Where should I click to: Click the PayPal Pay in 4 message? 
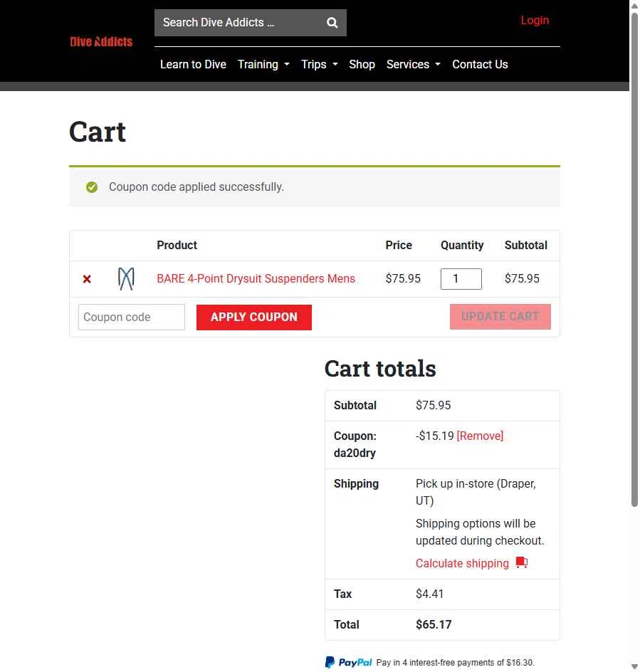point(455,663)
